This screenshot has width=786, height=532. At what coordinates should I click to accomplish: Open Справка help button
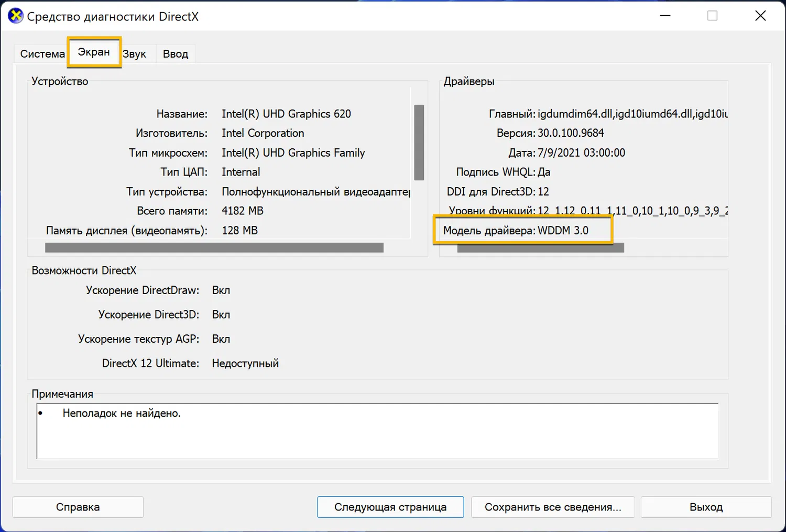(x=78, y=507)
